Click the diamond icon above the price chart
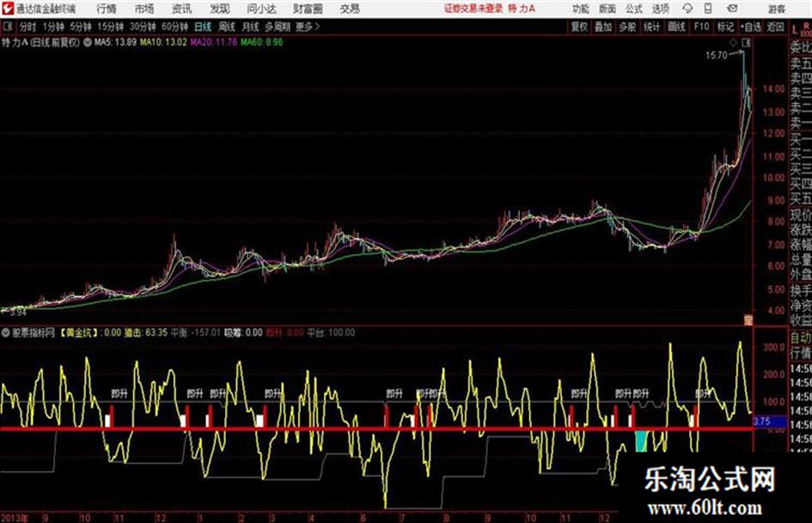 (733, 43)
